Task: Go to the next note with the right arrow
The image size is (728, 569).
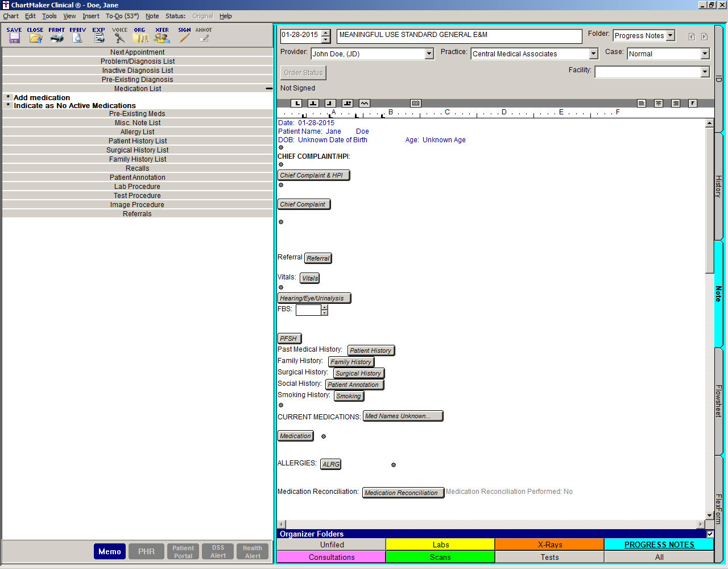Action: click(x=704, y=36)
